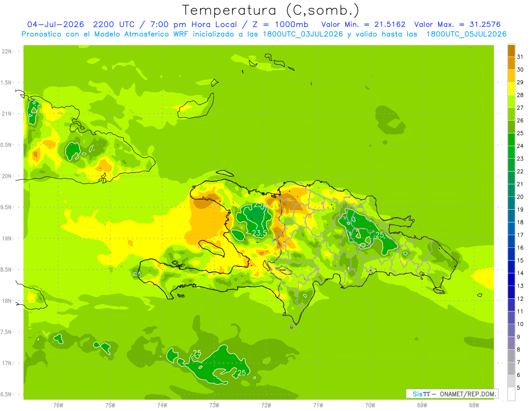Click the 29 colorbar scale label
532x411 pixels.
point(520,82)
